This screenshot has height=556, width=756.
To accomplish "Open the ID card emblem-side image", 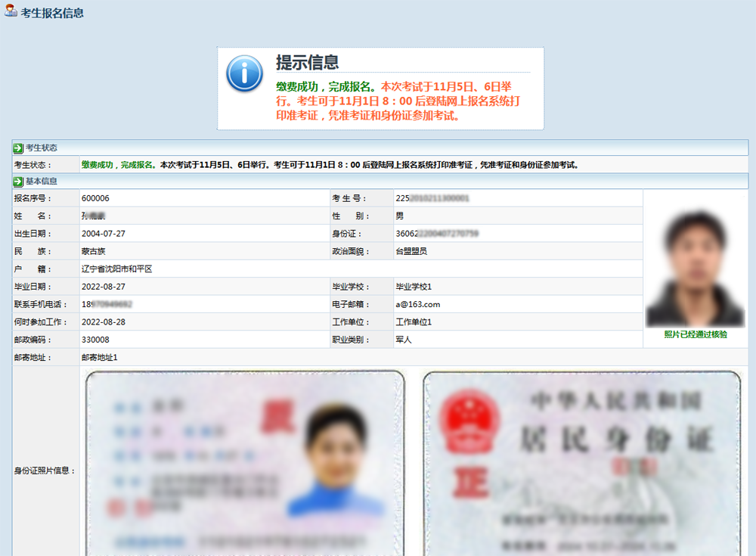I will 581,461.
